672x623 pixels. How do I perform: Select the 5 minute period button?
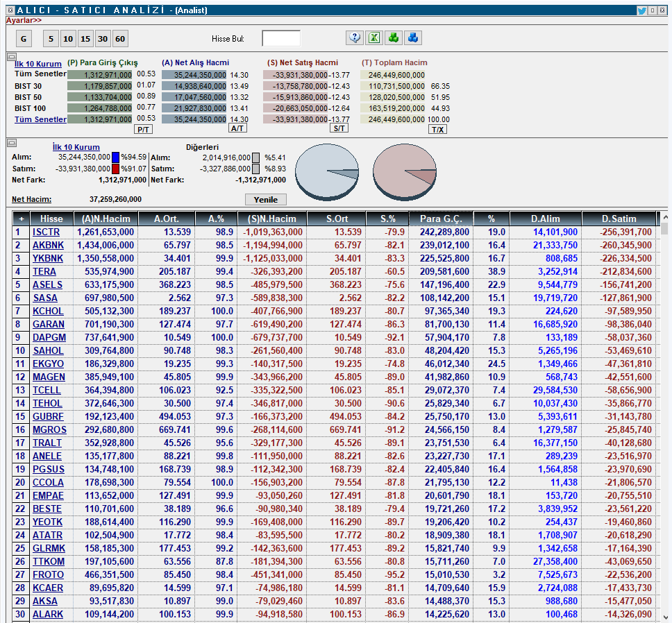tap(51, 39)
